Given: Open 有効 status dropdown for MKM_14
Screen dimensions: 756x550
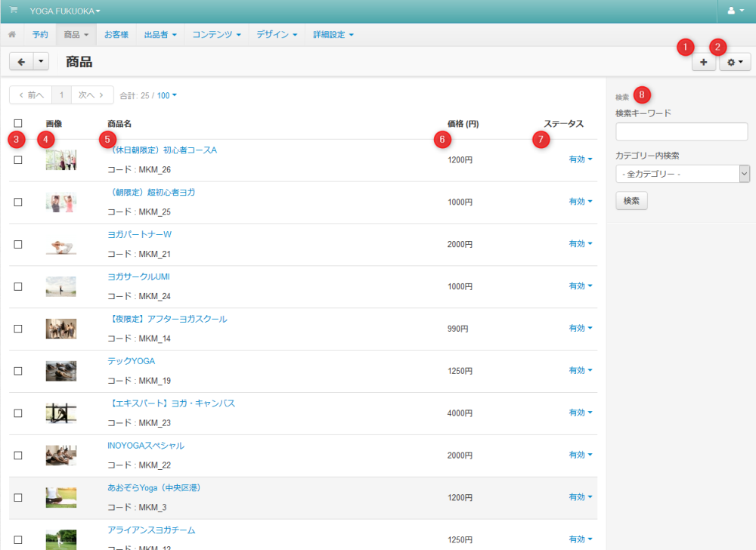Looking at the screenshot, I should pyautogui.click(x=581, y=329).
